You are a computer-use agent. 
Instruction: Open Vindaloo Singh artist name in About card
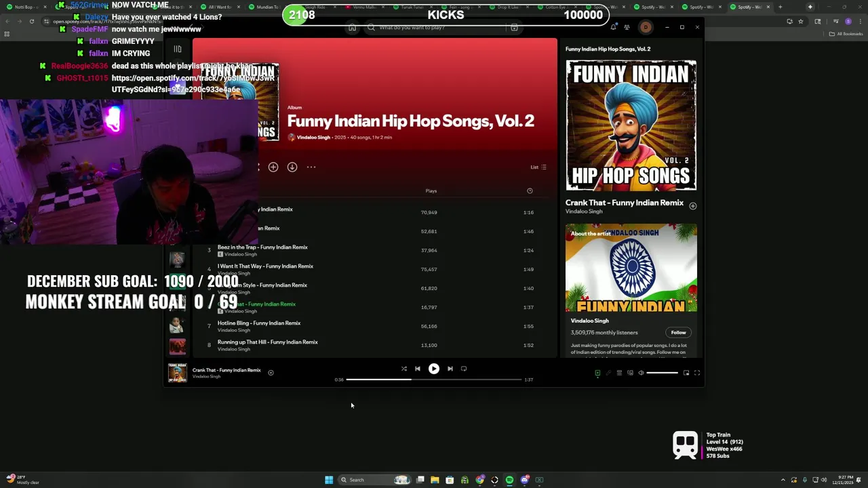(590, 321)
